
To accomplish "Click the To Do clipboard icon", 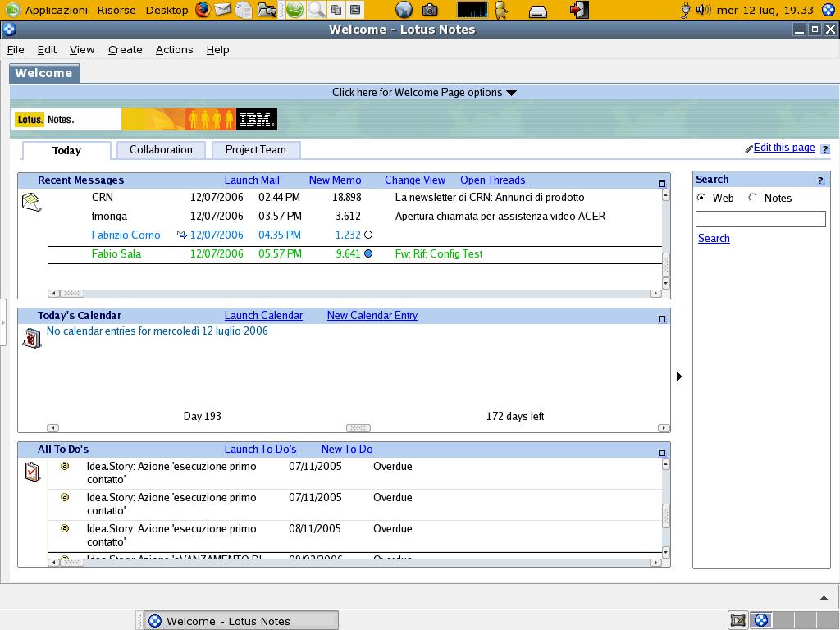I will point(32,472).
